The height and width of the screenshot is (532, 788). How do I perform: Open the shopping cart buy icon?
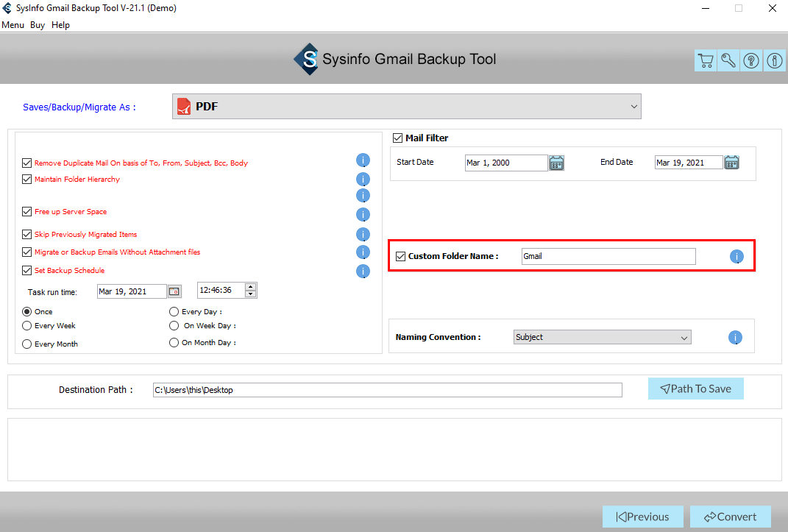(706, 61)
